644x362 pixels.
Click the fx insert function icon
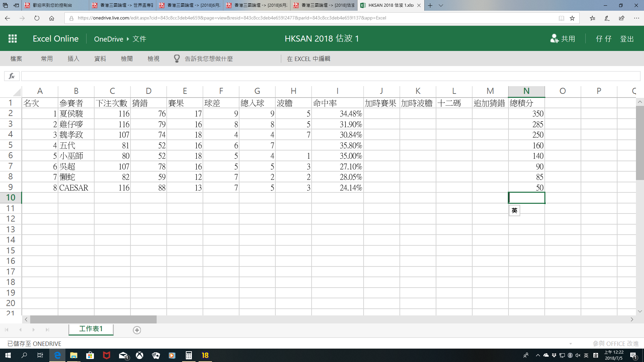point(12,76)
